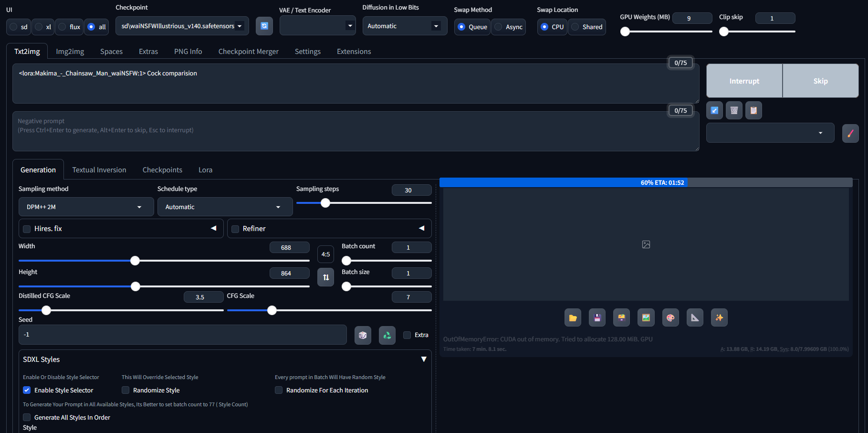Check Randomize For Each Iteration
Image resolution: width=868 pixels, height=433 pixels.
coord(279,390)
